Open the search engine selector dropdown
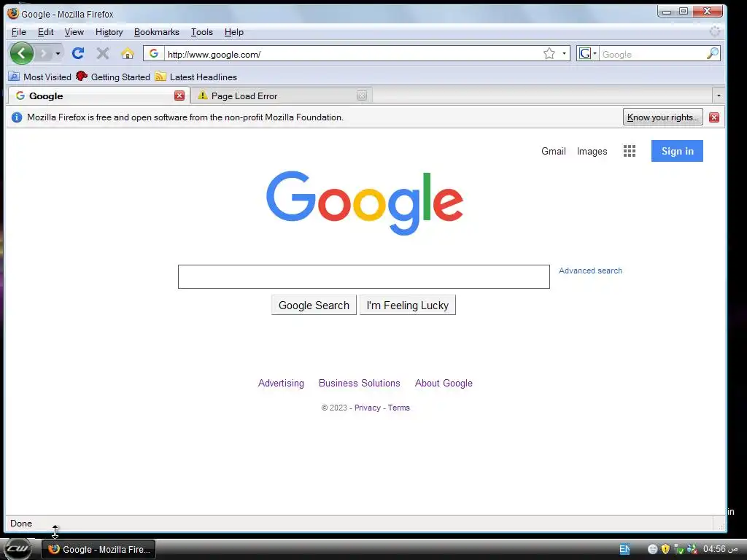Image resolution: width=747 pixels, height=560 pixels. click(x=587, y=53)
